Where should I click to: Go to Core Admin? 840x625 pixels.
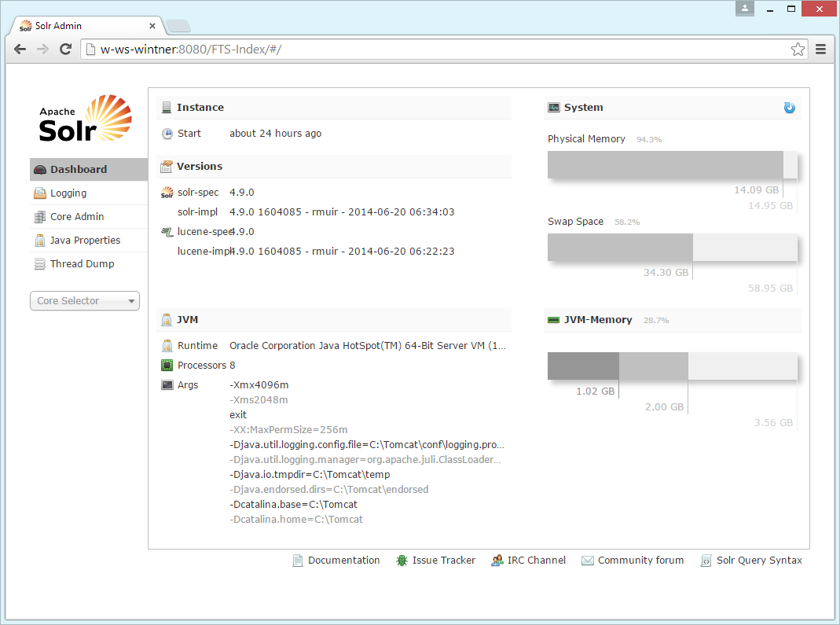77,217
